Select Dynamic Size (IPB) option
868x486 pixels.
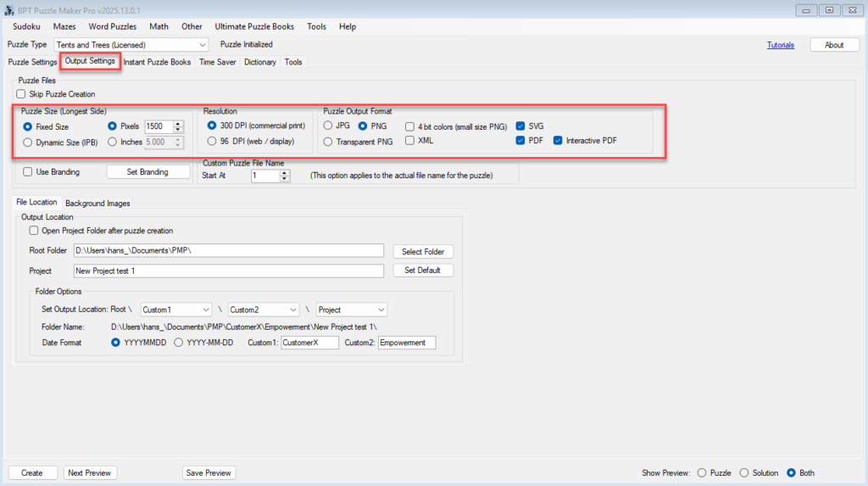pyautogui.click(x=28, y=142)
